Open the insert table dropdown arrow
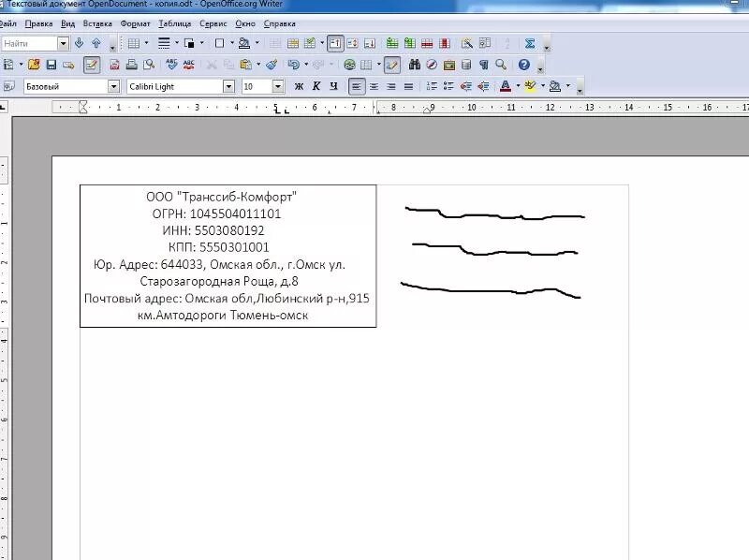 (x=146, y=43)
